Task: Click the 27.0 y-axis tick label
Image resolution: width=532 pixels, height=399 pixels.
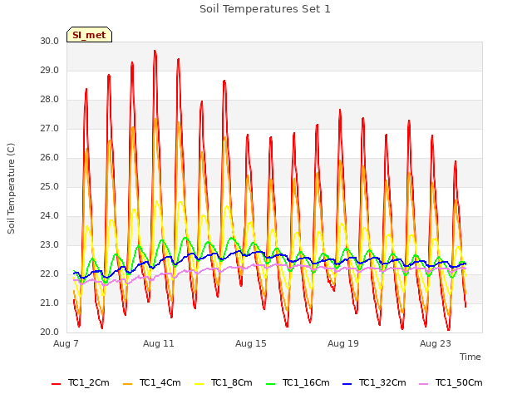Action: 50,129
